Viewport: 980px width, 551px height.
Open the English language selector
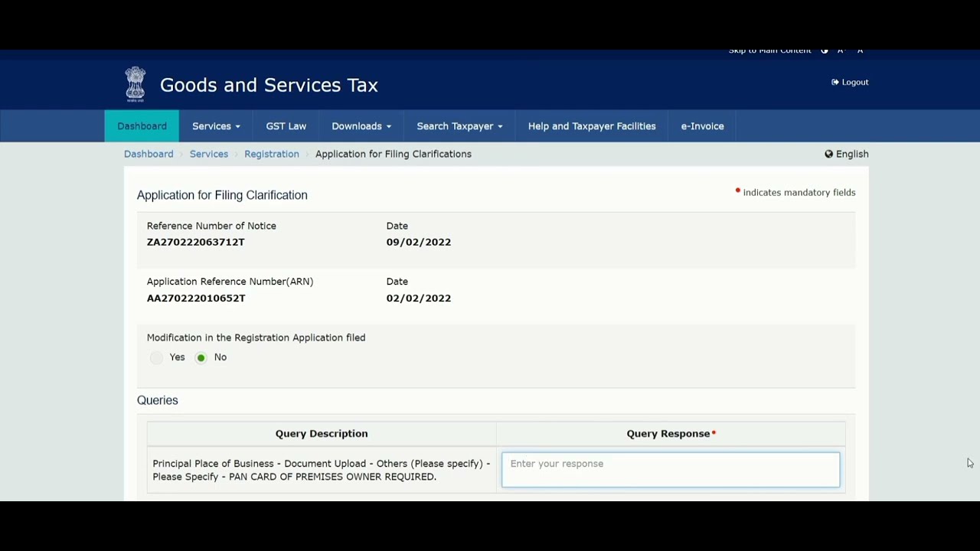click(x=847, y=154)
